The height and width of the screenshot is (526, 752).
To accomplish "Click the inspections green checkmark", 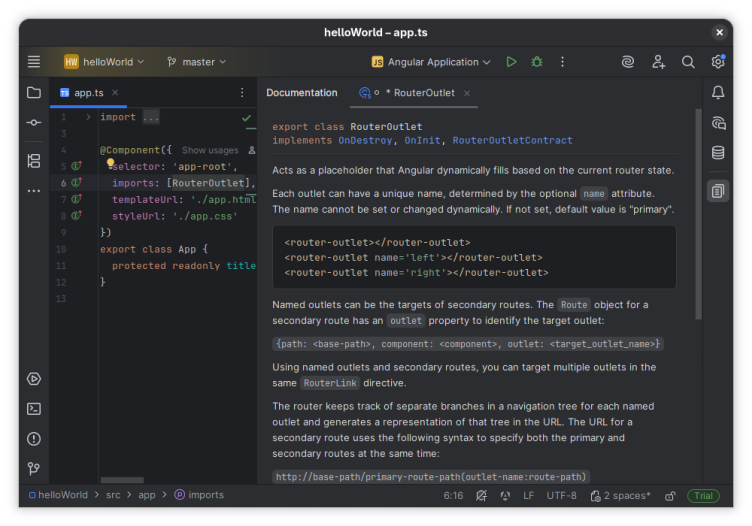I will 247,117.
